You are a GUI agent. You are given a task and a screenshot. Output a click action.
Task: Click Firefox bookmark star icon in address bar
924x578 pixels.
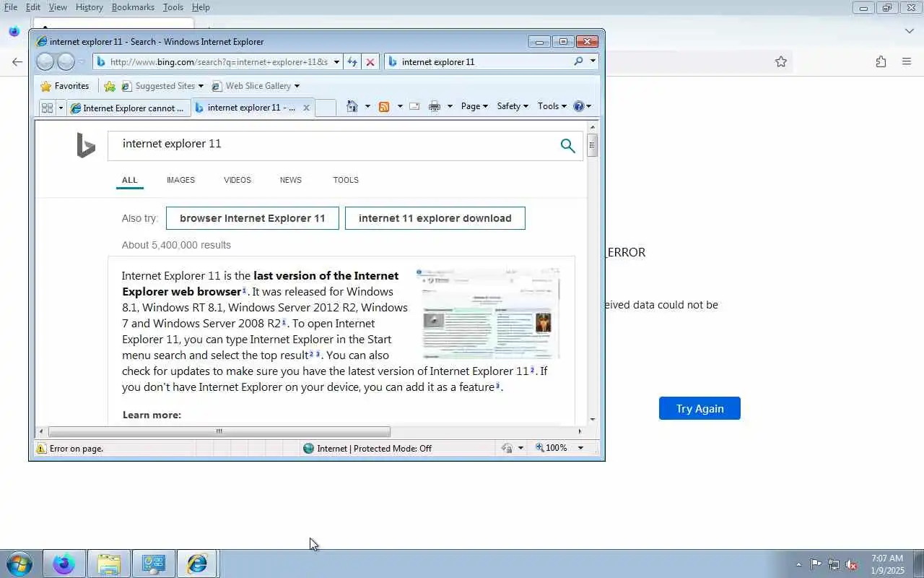tap(781, 62)
